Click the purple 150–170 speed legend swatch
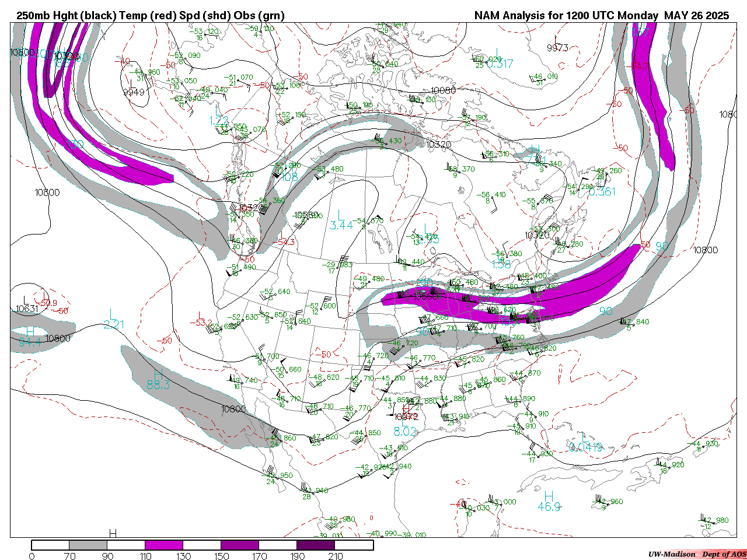 pyautogui.click(x=240, y=545)
